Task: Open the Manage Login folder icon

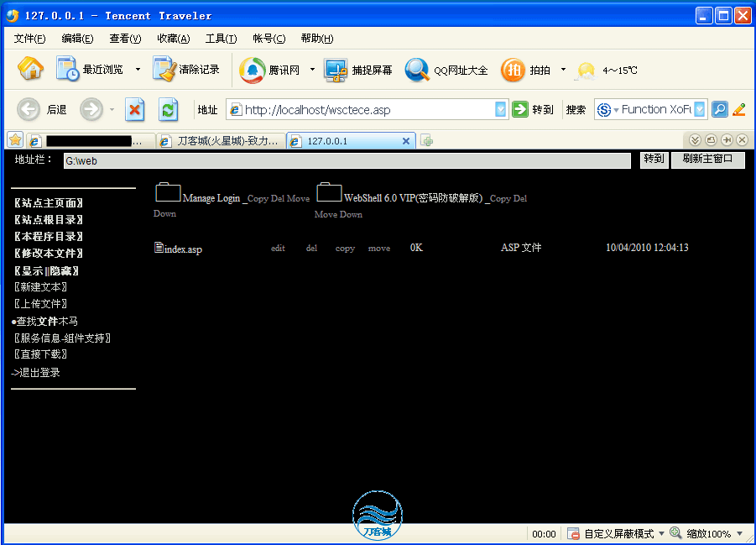Action: click(168, 192)
